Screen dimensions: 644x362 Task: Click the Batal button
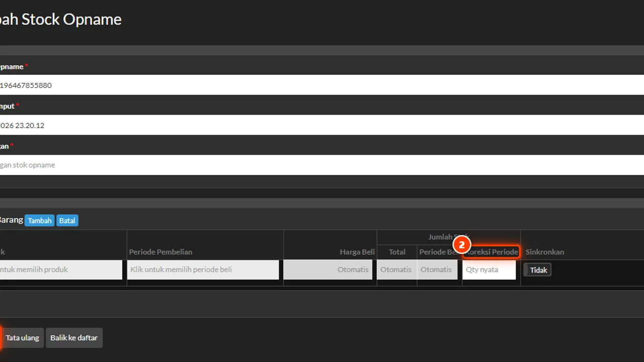point(67,221)
